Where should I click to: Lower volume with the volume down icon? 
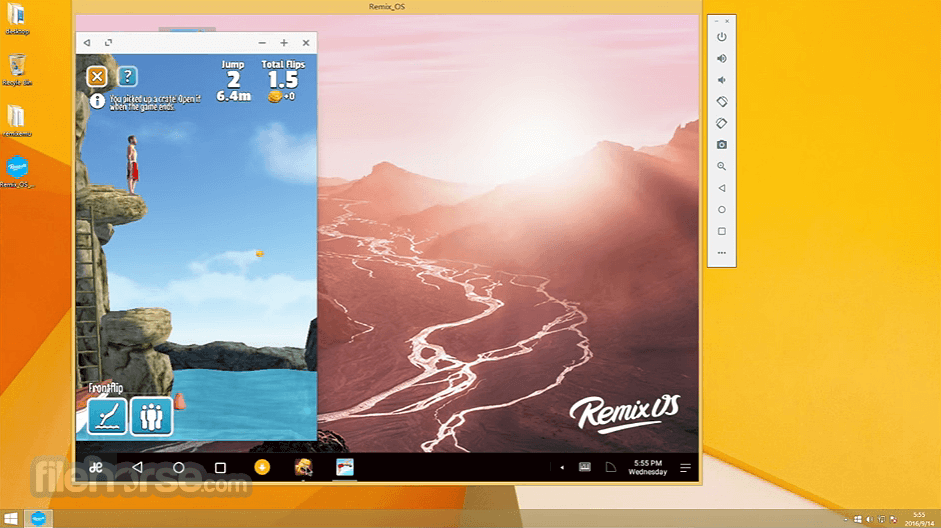[722, 80]
